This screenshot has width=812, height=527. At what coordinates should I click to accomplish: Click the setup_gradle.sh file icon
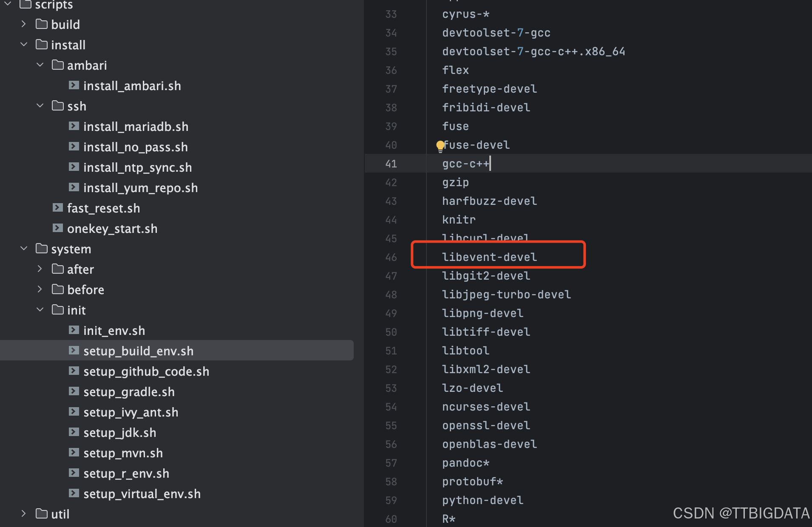pos(74,391)
